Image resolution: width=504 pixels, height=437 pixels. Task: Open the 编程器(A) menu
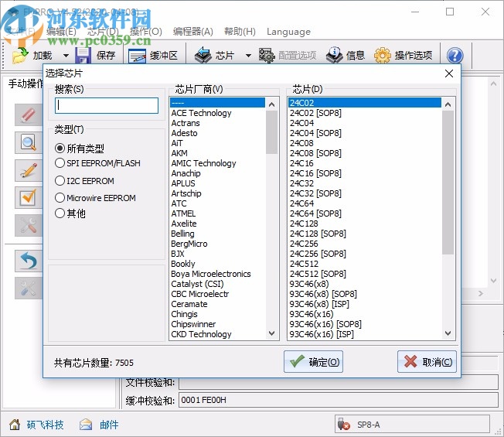click(x=192, y=32)
